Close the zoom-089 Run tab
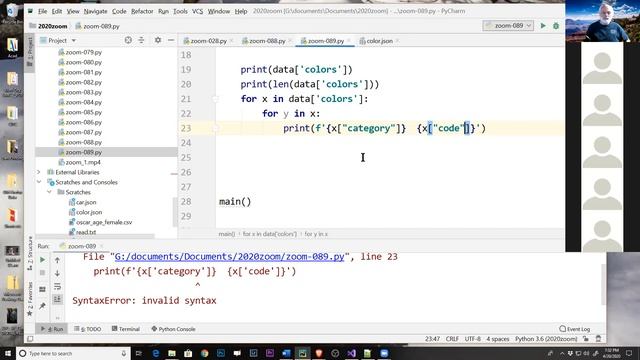Viewport: 640px width, 360px height. pyautogui.click(x=101, y=246)
